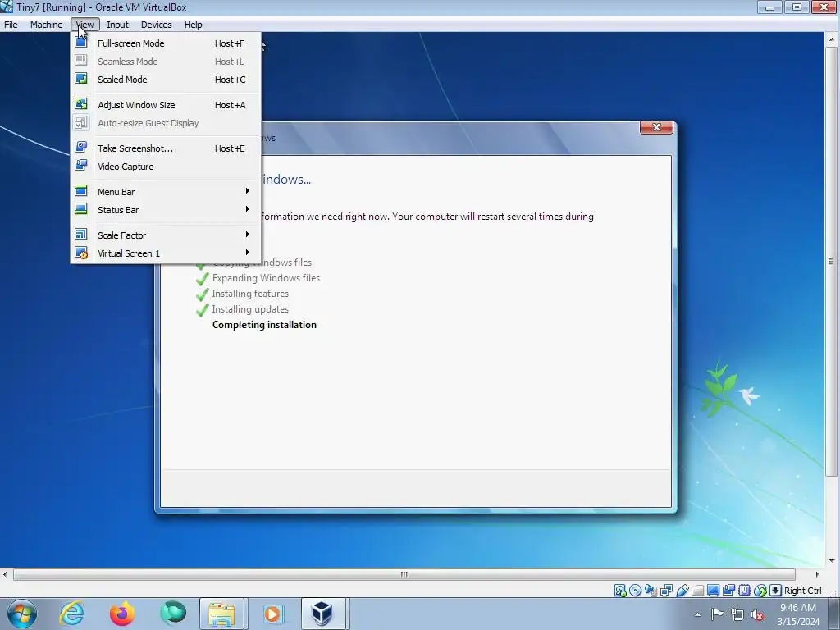
Task: Toggle Auto-resize Guest Display option
Action: click(166, 123)
